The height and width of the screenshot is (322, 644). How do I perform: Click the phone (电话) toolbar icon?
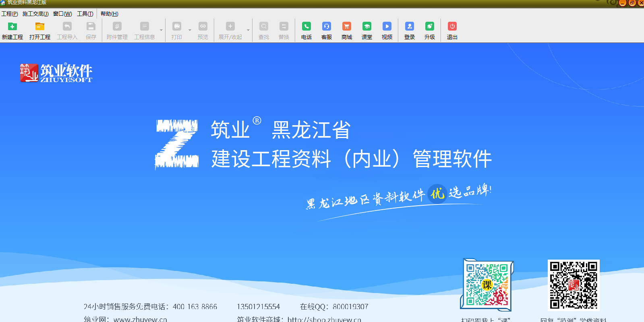click(x=306, y=27)
